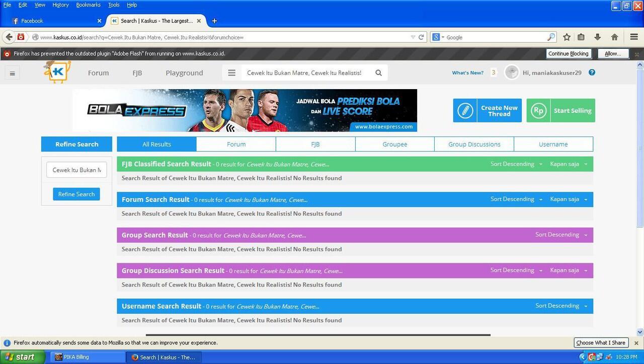Click the browser URL address field
The height and width of the screenshot is (364, 644).
tap(224, 37)
